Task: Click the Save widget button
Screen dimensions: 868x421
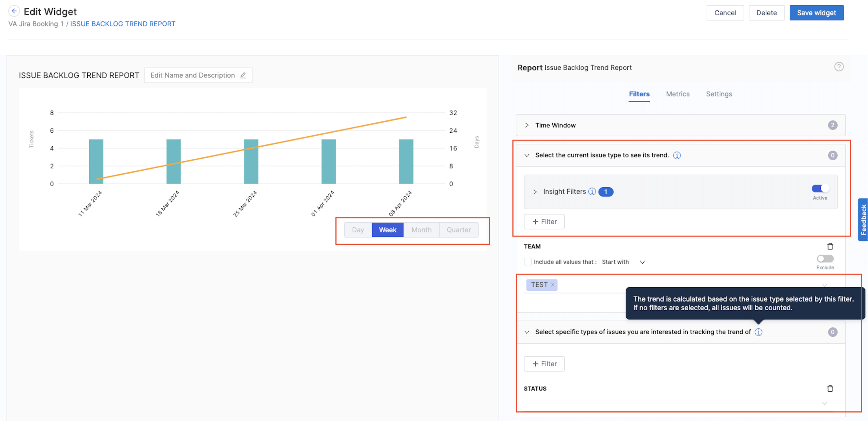Action: pyautogui.click(x=816, y=13)
